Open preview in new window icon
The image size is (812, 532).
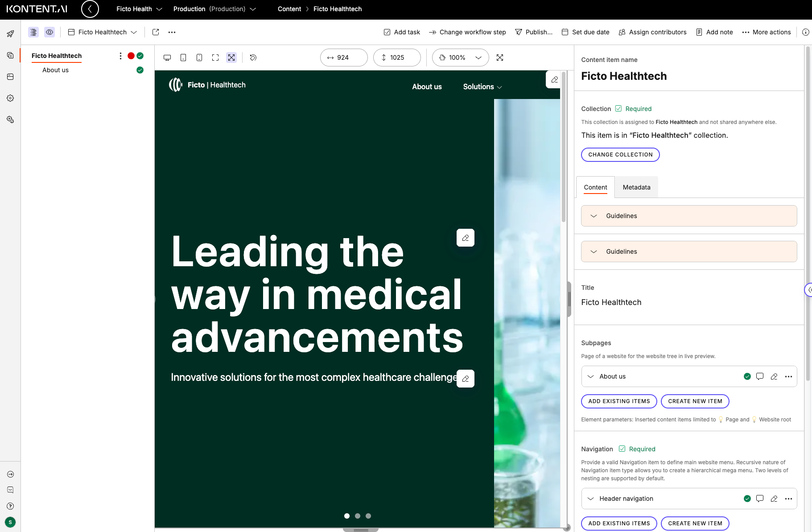pos(156,32)
